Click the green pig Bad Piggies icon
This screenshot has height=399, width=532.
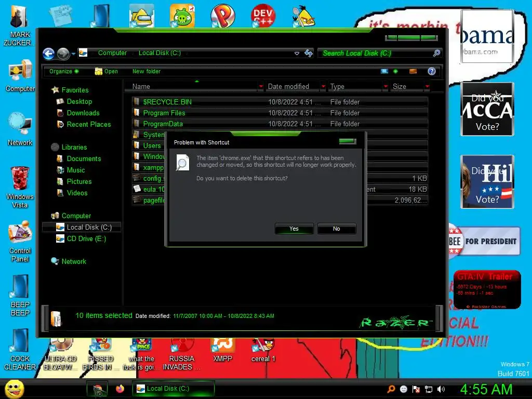182,16
